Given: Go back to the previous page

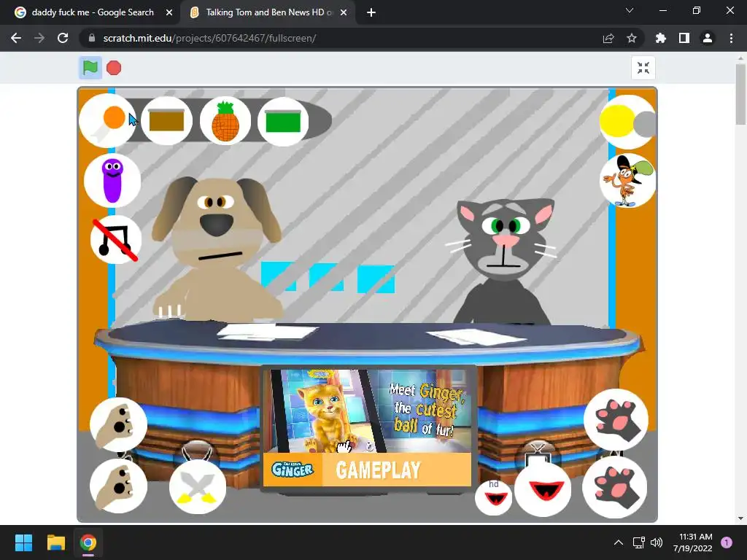Looking at the screenshot, I should 16,38.
